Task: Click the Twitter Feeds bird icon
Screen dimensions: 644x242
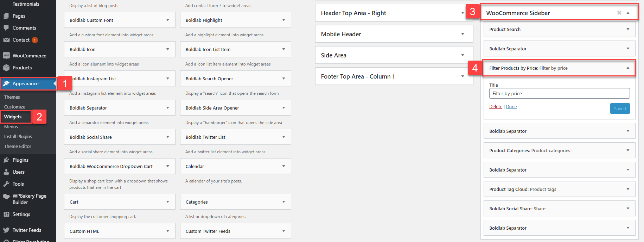Action: click(6, 230)
